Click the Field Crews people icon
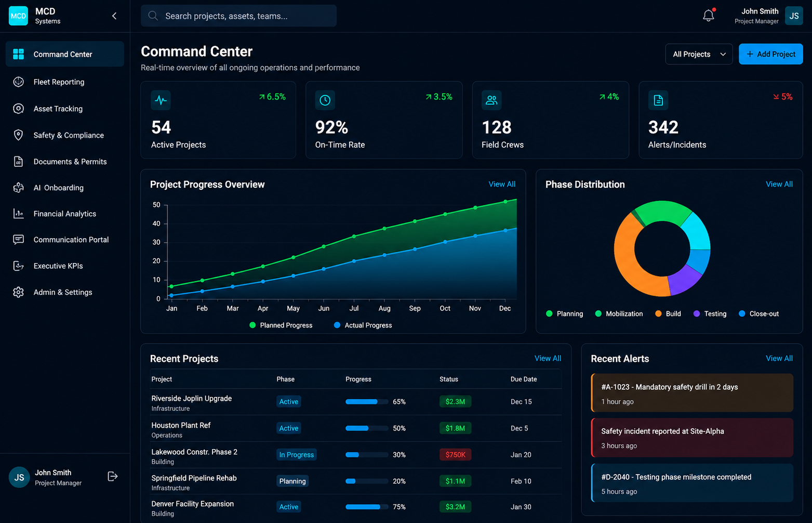This screenshot has height=523, width=812. (x=491, y=100)
